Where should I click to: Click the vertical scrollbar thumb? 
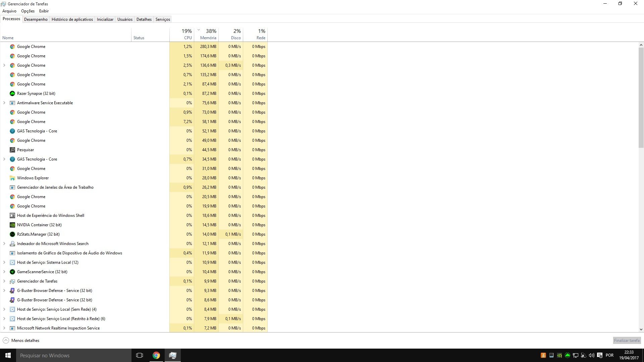coord(641,98)
